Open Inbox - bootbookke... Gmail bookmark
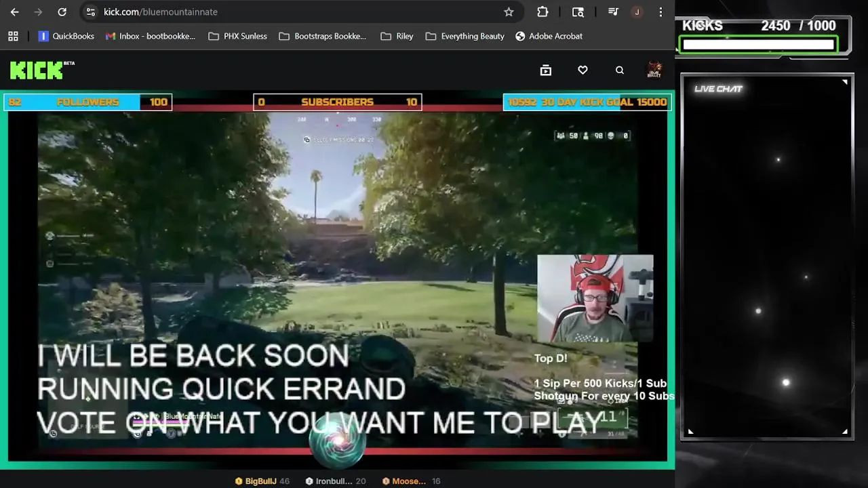This screenshot has height=488, width=868. 151,36
